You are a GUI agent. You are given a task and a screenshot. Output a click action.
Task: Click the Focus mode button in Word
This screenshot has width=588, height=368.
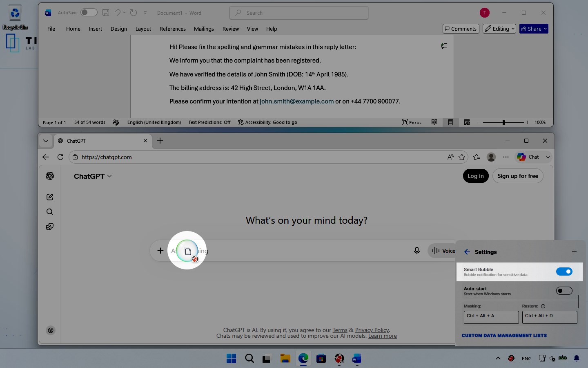click(x=412, y=122)
